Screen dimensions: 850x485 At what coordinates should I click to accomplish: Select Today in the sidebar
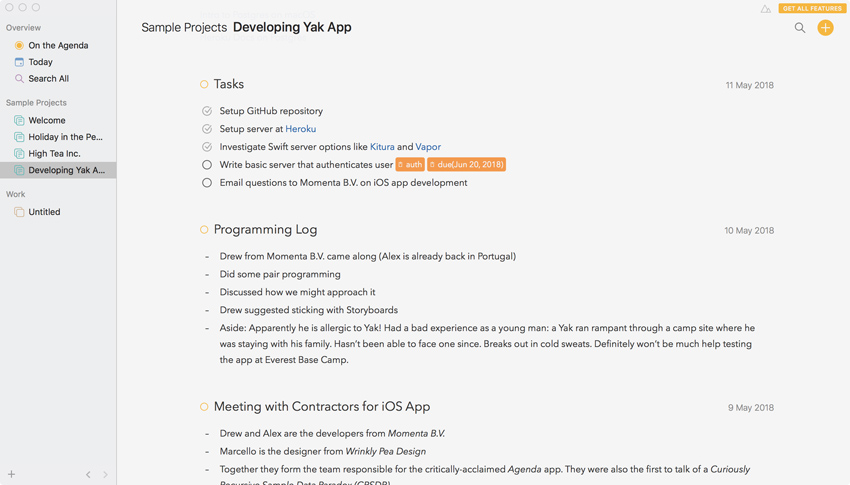click(x=40, y=62)
